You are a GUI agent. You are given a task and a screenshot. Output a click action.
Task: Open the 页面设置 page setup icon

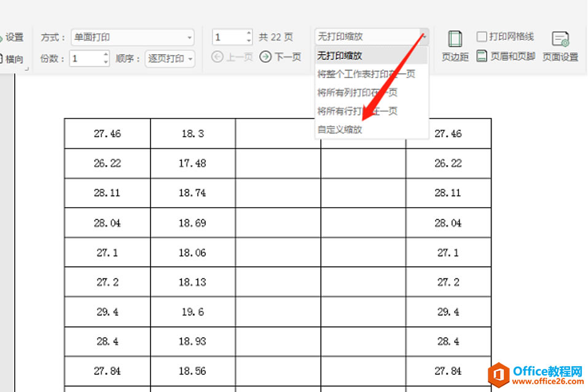coord(560,46)
